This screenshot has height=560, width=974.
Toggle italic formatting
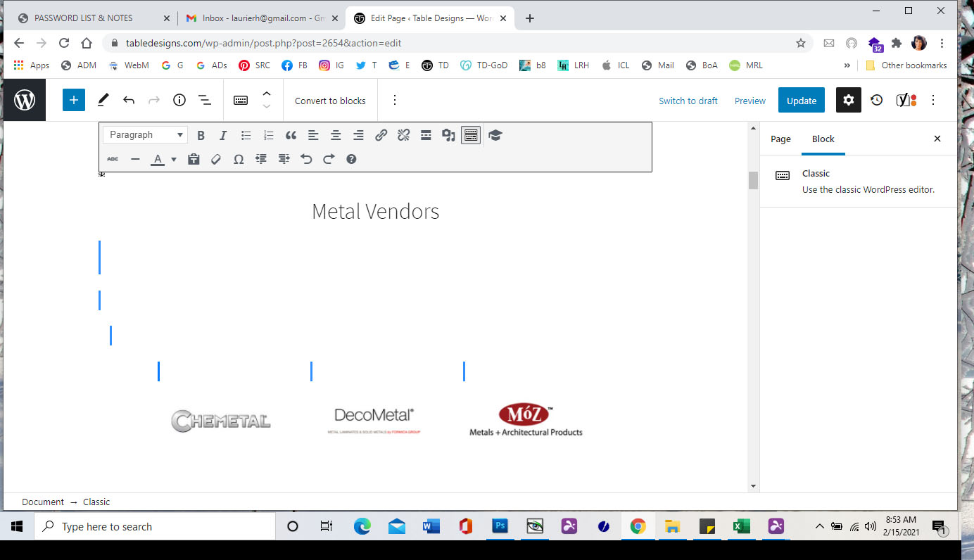[223, 135]
